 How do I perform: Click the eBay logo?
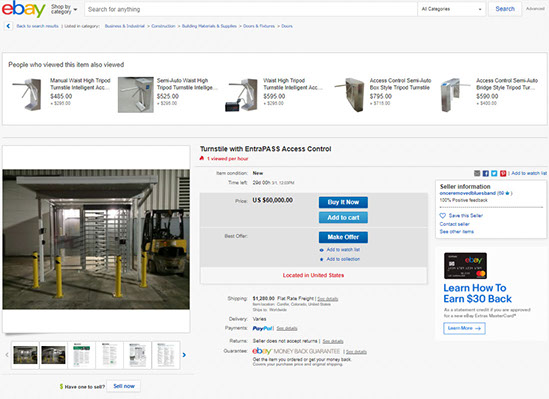pos(23,9)
